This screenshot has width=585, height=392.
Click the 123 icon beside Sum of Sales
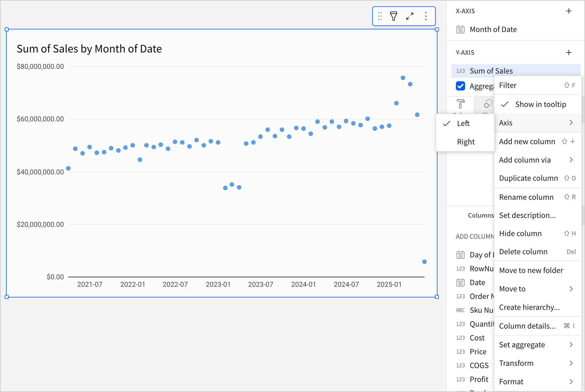pyautogui.click(x=461, y=71)
